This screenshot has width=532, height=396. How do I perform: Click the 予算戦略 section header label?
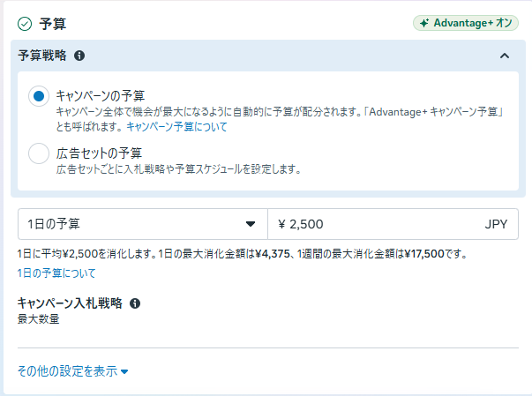point(42,56)
